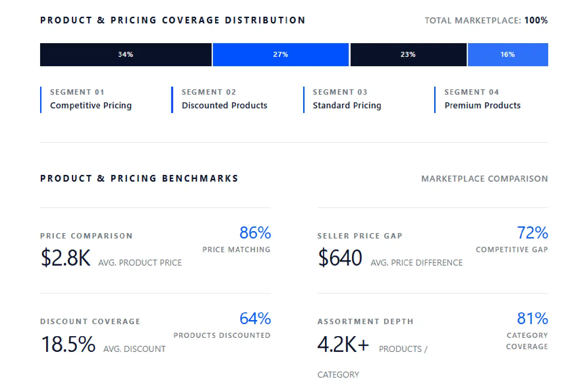Click the 34% bar segment
The width and height of the screenshot is (588, 389).
point(126,55)
